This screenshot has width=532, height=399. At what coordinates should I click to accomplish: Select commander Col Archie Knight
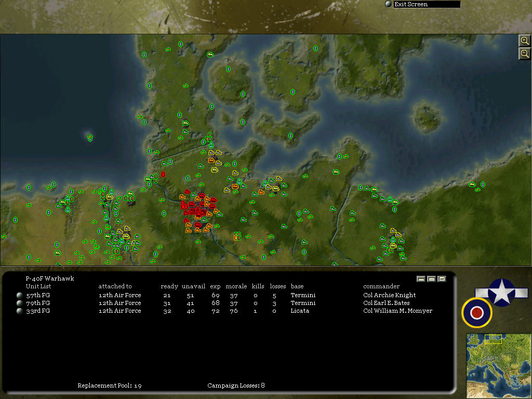pos(390,295)
